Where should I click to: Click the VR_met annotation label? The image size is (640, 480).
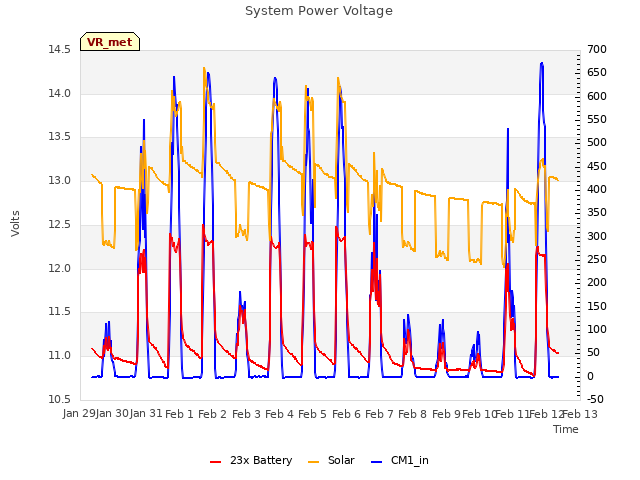point(110,42)
